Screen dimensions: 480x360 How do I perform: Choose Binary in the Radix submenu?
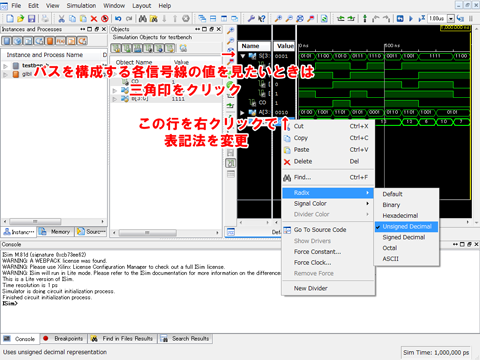coord(391,205)
